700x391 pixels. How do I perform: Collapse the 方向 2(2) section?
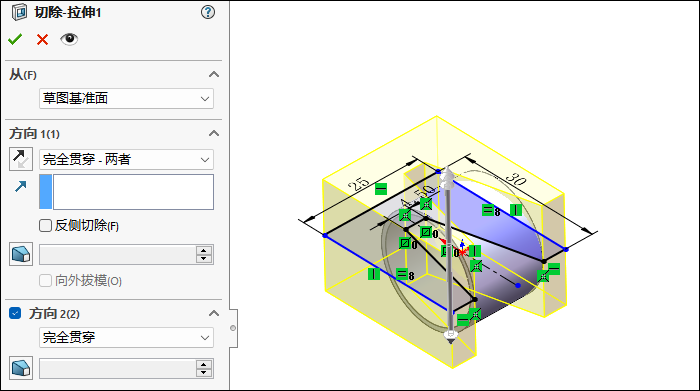tap(214, 313)
